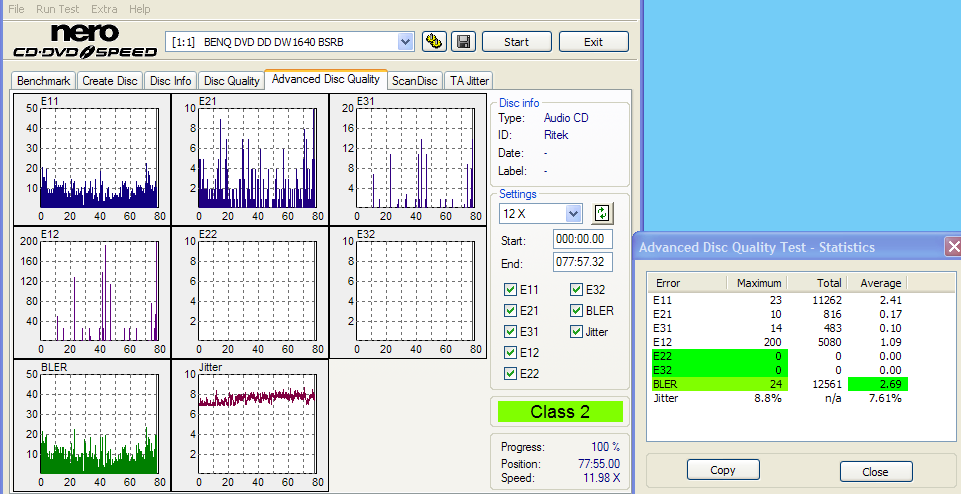This screenshot has height=494, width=961.
Task: Click the BLER average value 2.69
Action: [878, 384]
